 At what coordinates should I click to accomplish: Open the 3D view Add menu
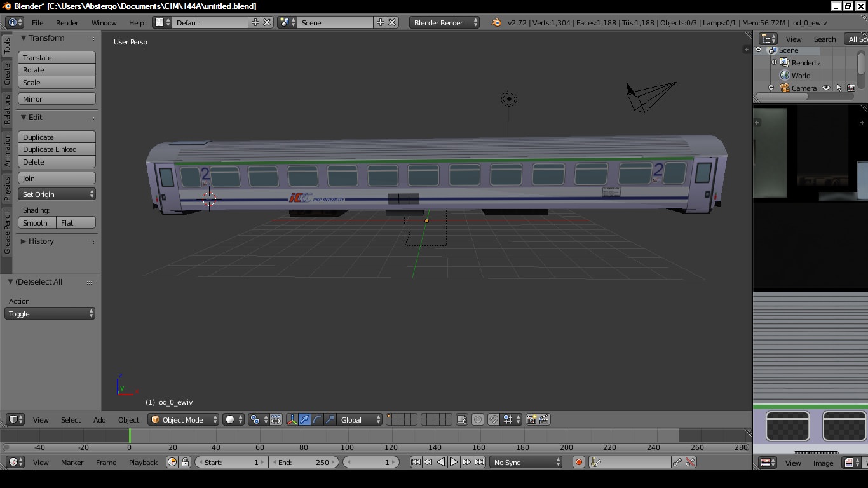click(100, 419)
